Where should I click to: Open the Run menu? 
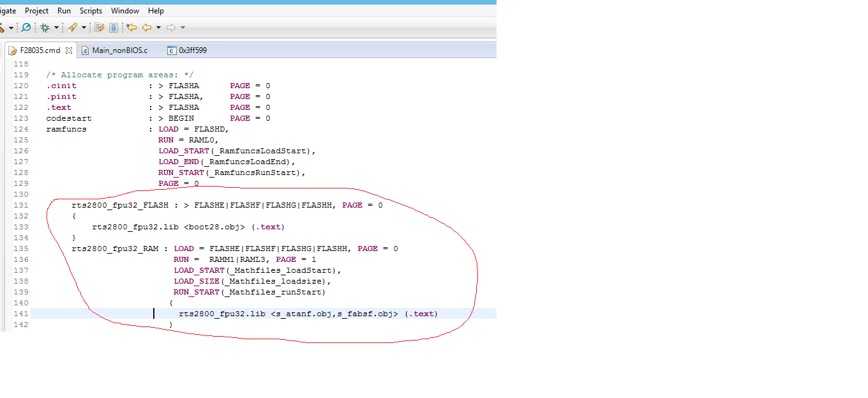click(64, 11)
